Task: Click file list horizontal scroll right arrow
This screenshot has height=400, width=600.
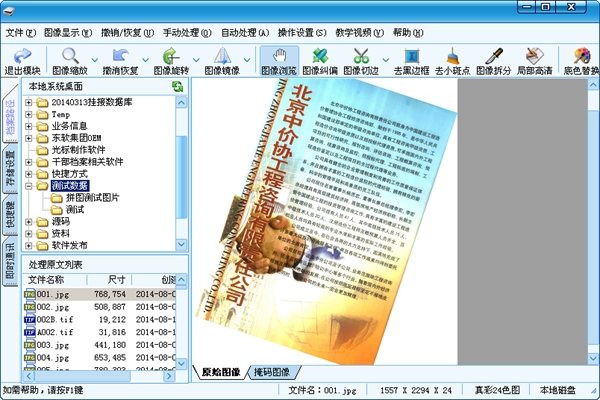Action: [x=169, y=376]
